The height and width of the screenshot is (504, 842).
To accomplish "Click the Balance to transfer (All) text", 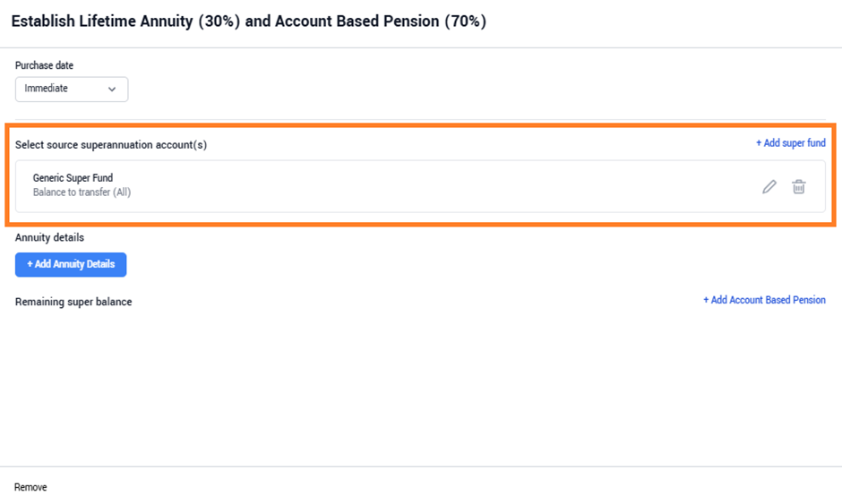I will click(x=82, y=192).
